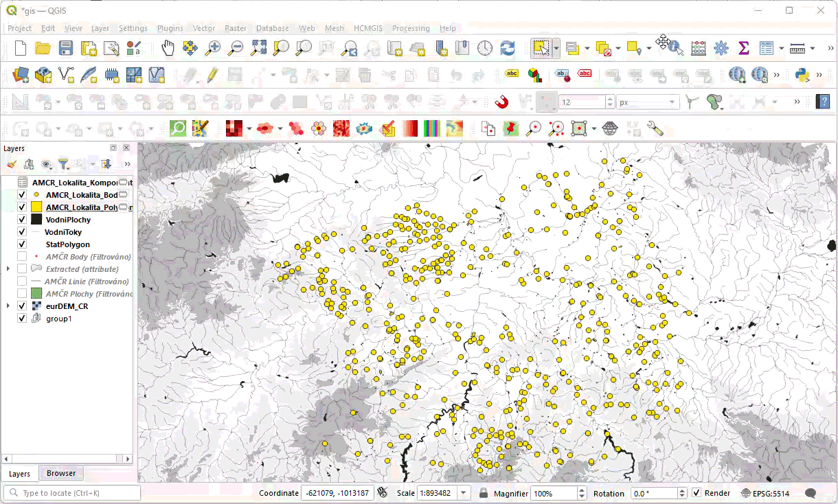Open the Processing menu
Image resolution: width=838 pixels, height=504 pixels.
[411, 28]
